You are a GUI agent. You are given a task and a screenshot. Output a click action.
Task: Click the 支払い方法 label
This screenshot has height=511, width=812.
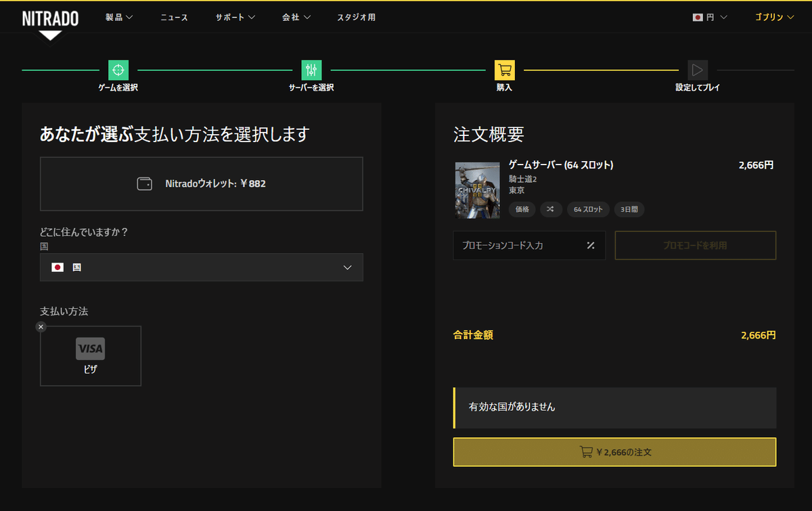[x=64, y=311]
